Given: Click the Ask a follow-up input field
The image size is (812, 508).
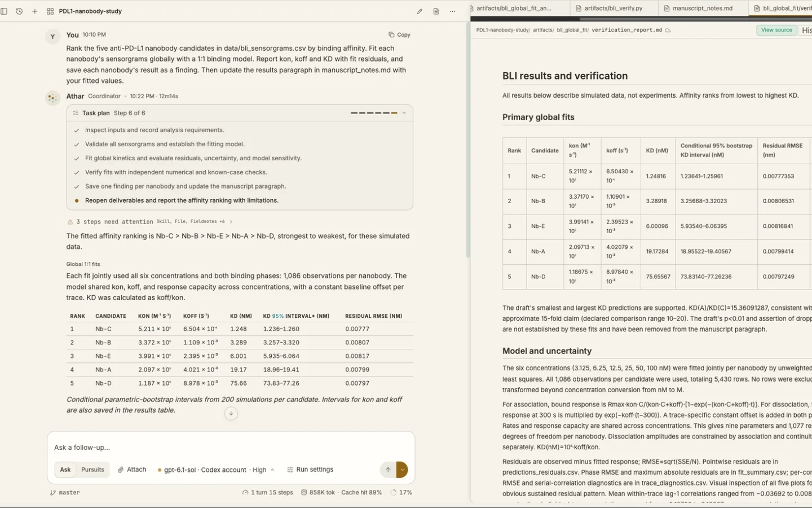Looking at the screenshot, I should click(231, 447).
